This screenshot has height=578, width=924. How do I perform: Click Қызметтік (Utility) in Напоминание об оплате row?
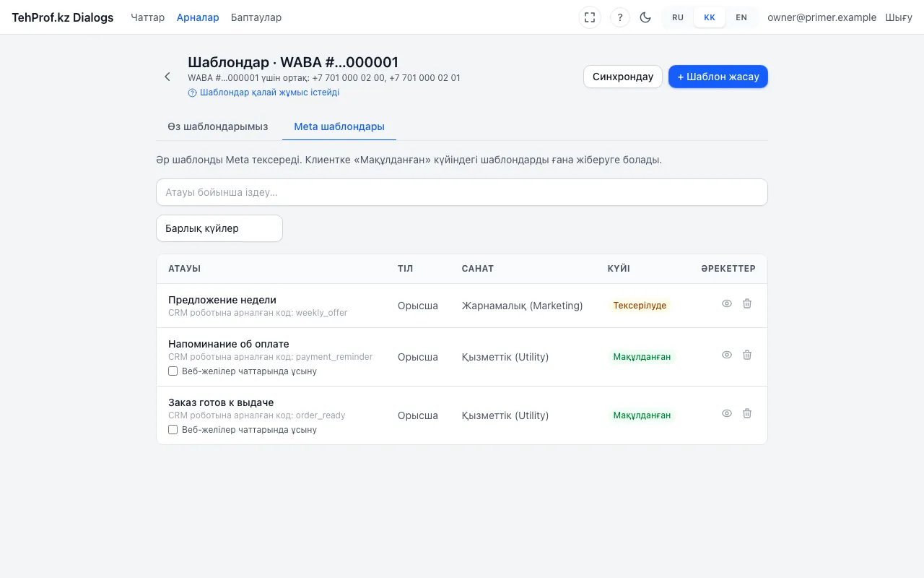(505, 357)
